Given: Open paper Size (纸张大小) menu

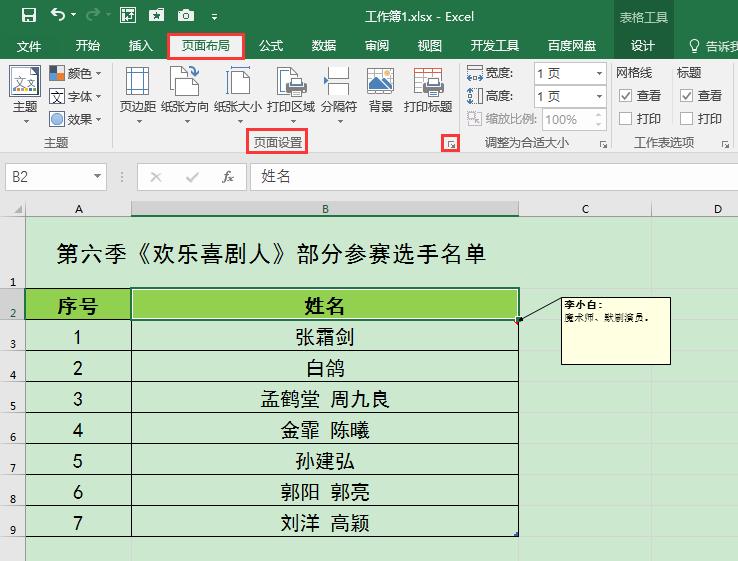Looking at the screenshot, I should pos(238,95).
